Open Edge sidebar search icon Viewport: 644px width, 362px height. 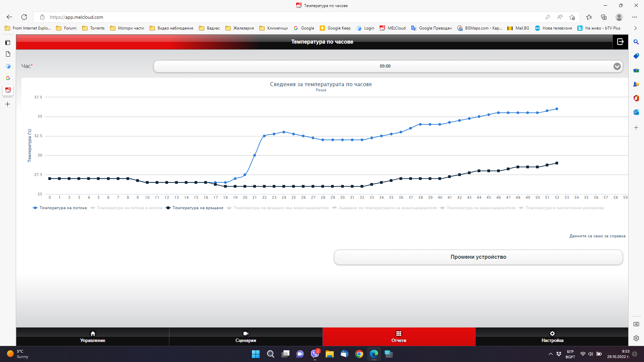click(636, 42)
